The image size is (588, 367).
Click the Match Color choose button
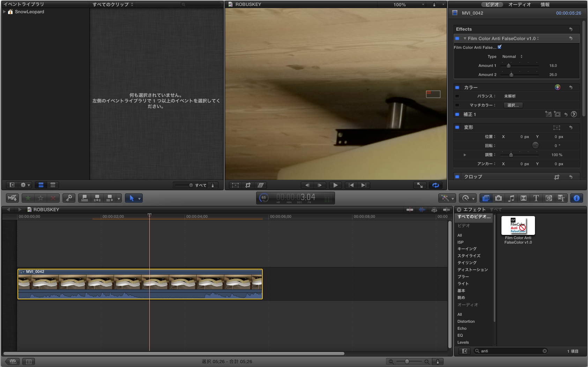coord(513,105)
